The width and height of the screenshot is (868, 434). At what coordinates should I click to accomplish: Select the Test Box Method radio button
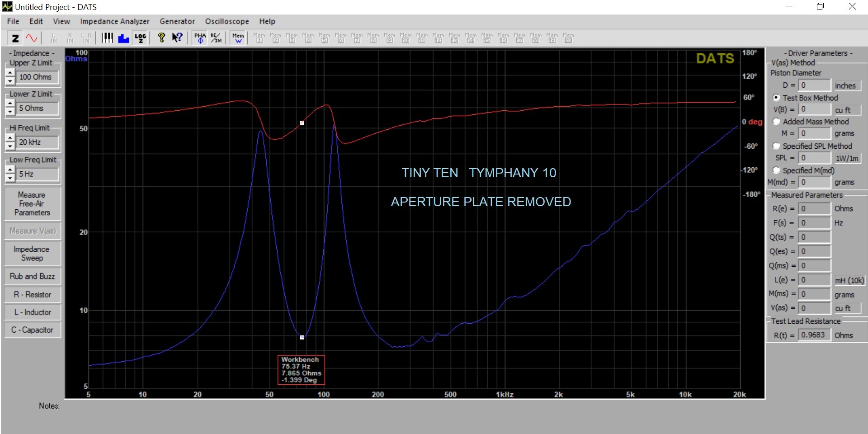(776, 98)
